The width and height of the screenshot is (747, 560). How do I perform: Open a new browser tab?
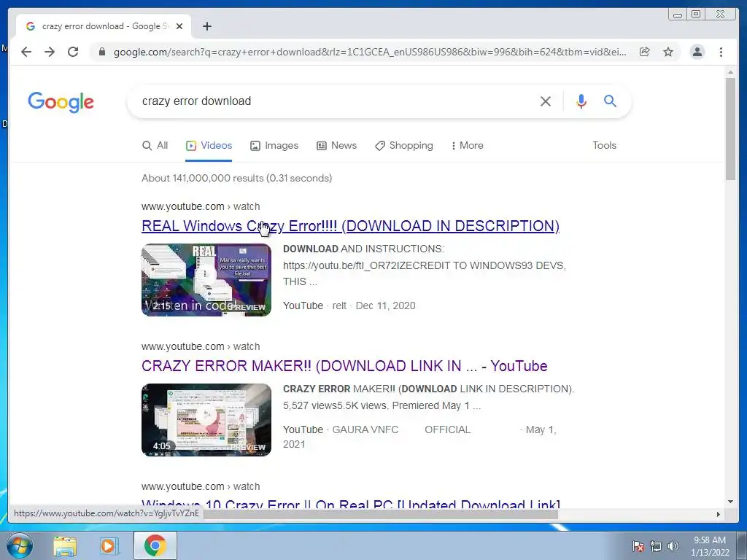tap(206, 26)
